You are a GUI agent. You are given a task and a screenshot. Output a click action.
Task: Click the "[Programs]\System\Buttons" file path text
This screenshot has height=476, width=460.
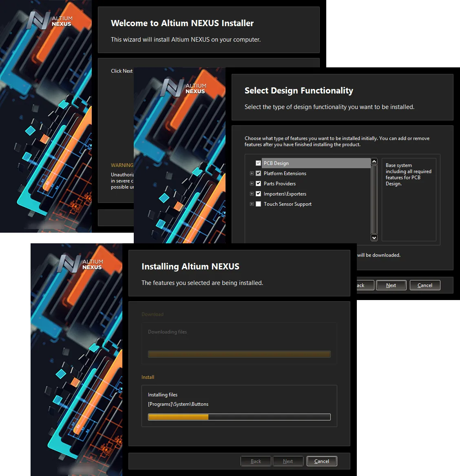click(178, 404)
